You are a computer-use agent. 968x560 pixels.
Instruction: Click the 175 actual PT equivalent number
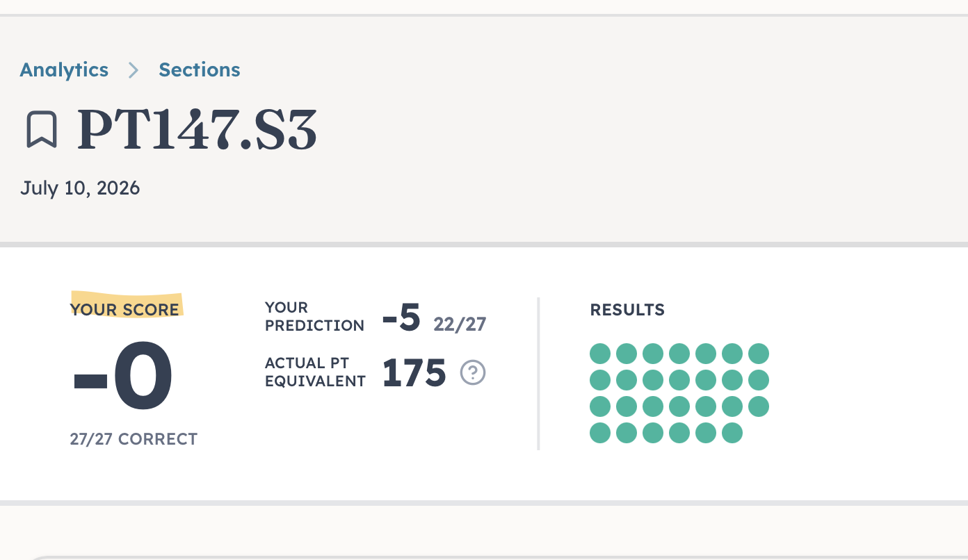414,373
